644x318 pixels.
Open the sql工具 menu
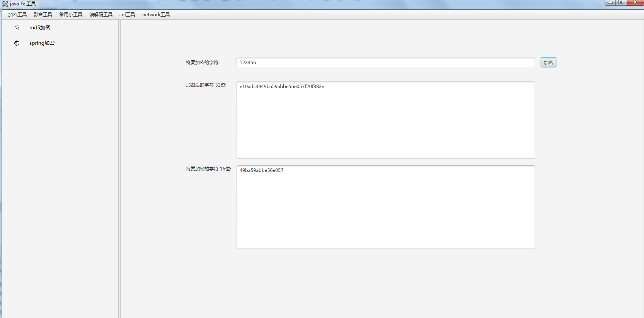click(127, 15)
